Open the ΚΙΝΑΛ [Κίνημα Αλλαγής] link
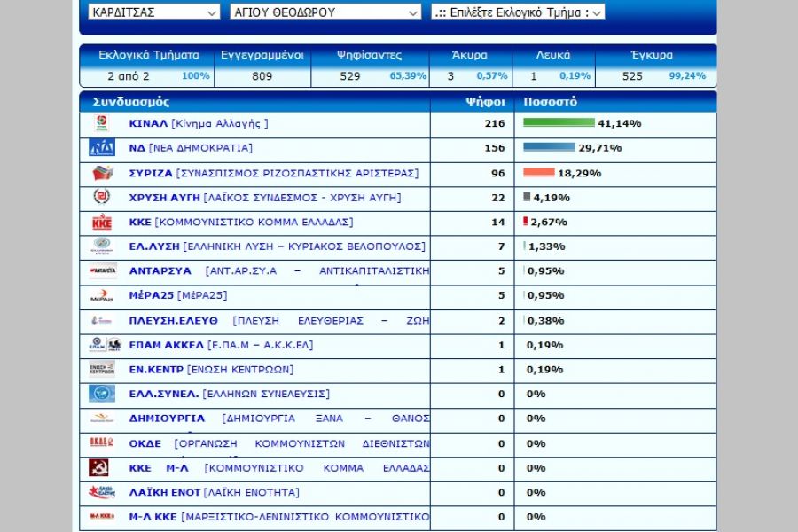The height and width of the screenshot is (532, 798). click(x=199, y=124)
